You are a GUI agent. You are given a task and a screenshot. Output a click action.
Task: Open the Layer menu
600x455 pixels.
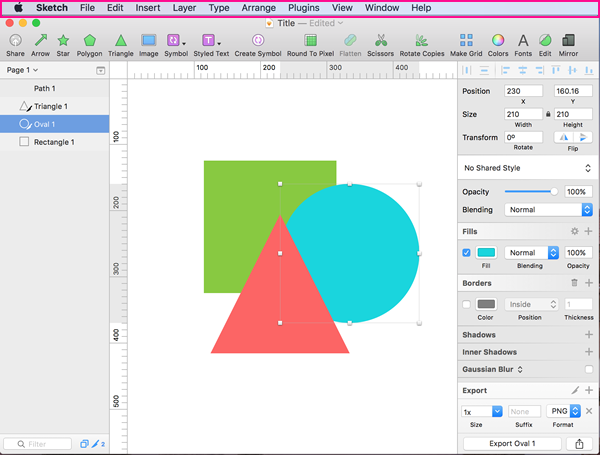tap(184, 8)
